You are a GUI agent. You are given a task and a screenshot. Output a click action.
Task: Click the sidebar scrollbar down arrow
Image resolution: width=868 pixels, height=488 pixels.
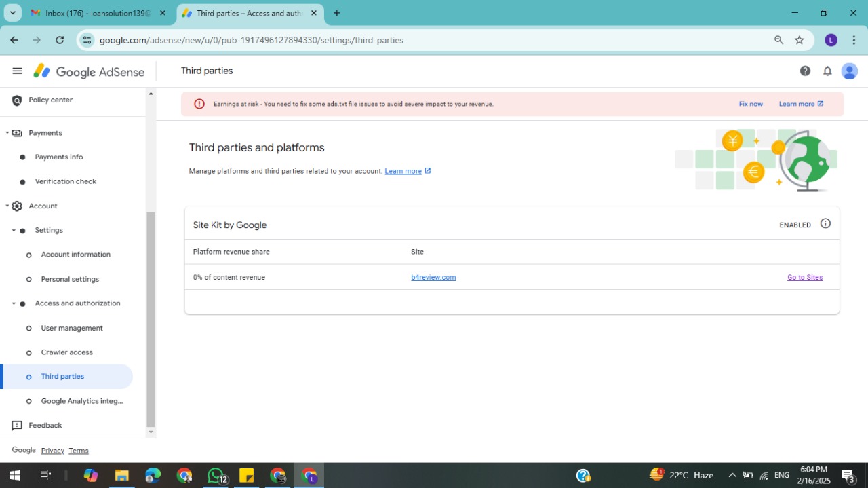click(151, 432)
